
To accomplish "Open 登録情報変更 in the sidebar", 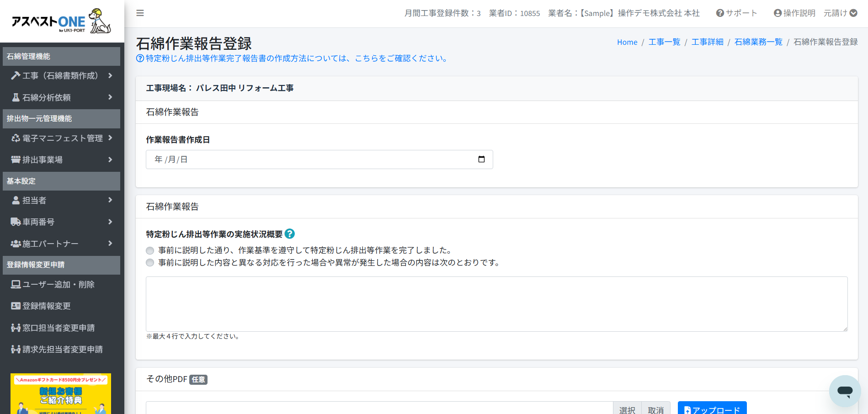I will [46, 306].
